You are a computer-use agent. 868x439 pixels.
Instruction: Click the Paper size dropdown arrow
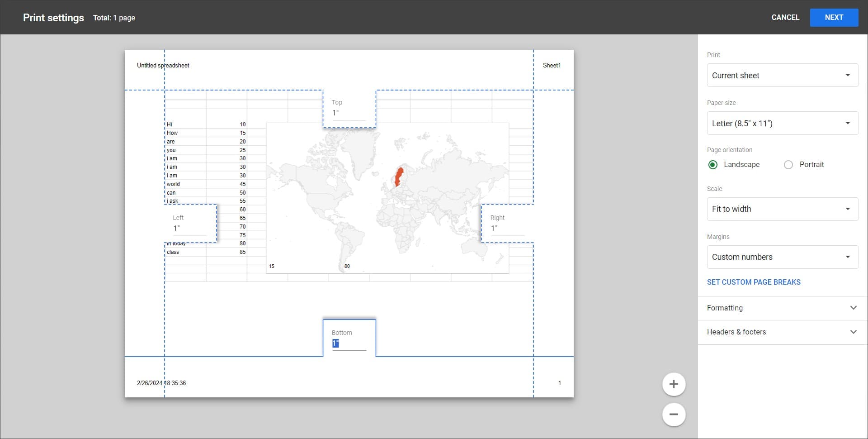tap(847, 123)
